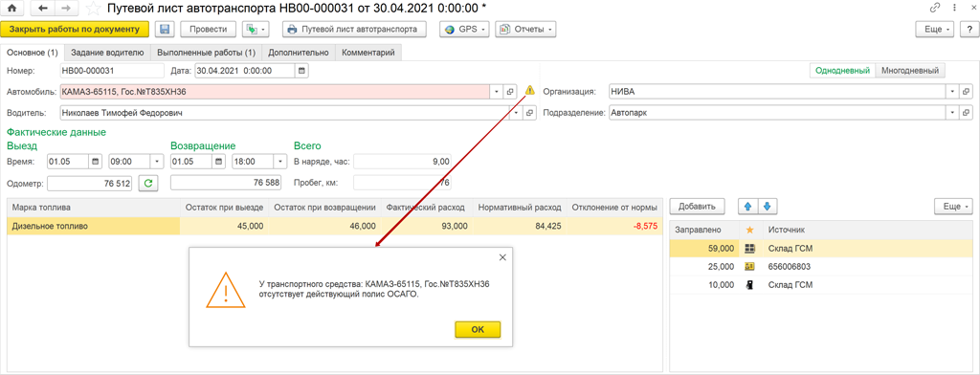Click the Добавить button for refuels
The image size is (980, 375).
pos(697,207)
